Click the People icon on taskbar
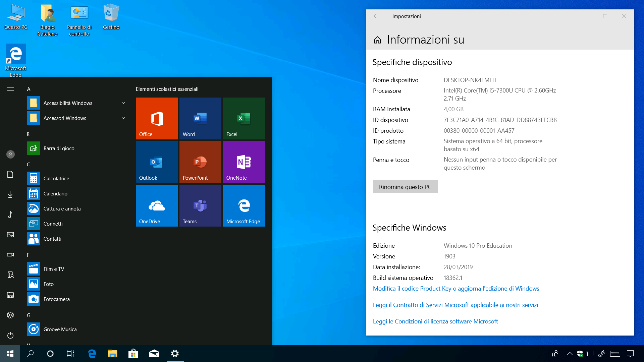 (555, 354)
